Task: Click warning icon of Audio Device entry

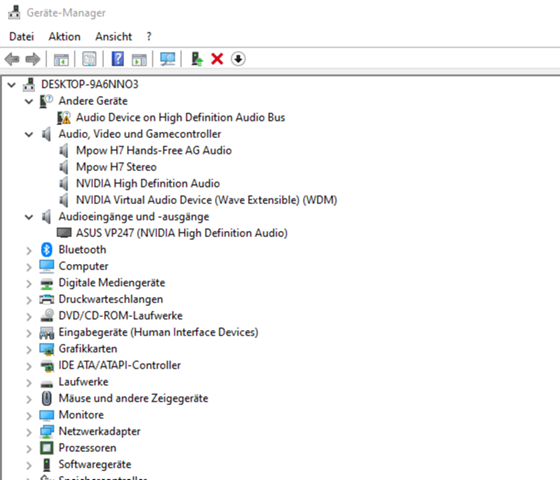Action: pyautogui.click(x=64, y=118)
